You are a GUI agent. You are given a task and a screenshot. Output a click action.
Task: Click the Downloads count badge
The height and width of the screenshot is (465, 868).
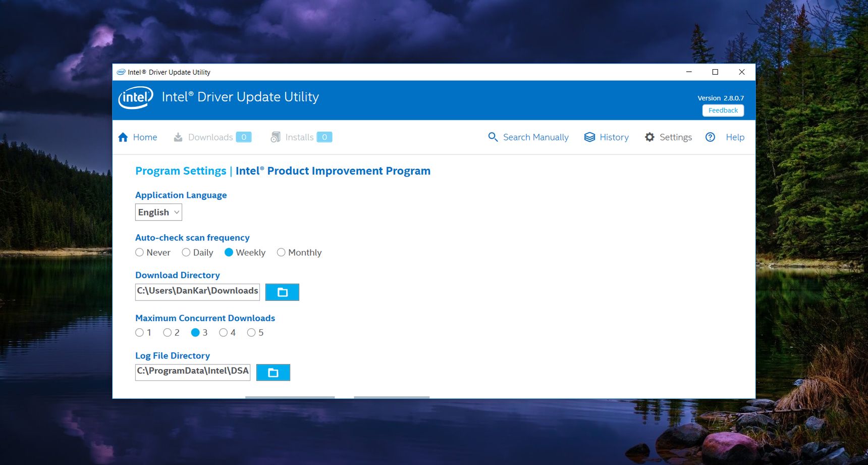click(x=244, y=137)
